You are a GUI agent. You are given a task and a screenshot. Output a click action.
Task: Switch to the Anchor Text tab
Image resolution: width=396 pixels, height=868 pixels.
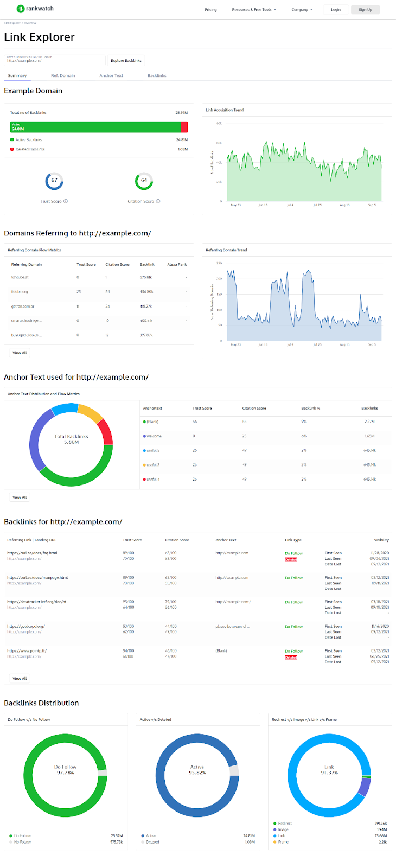(x=111, y=76)
